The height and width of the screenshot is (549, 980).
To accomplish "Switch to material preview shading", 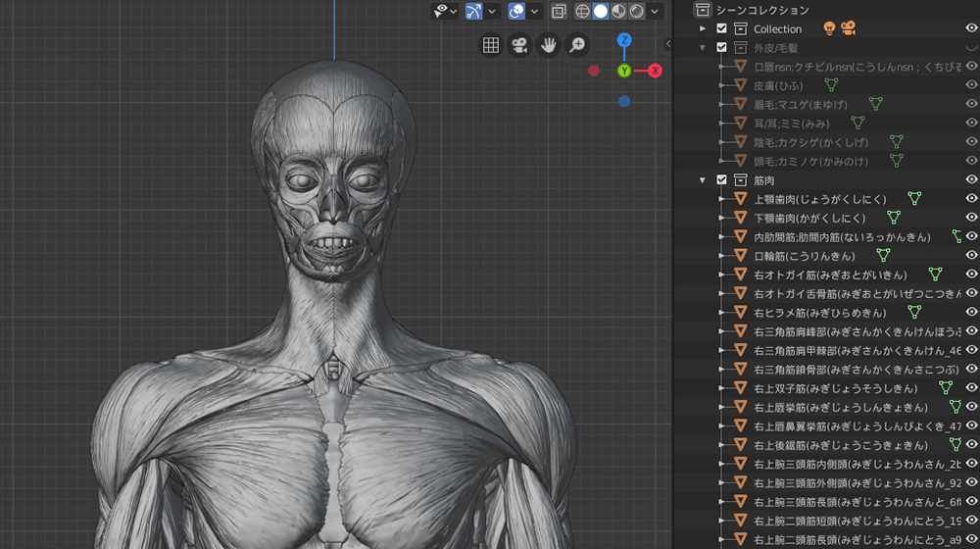I will 618,11.
